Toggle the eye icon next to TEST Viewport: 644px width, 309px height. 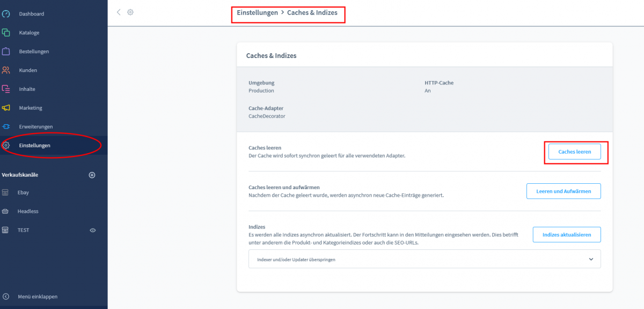(92, 230)
